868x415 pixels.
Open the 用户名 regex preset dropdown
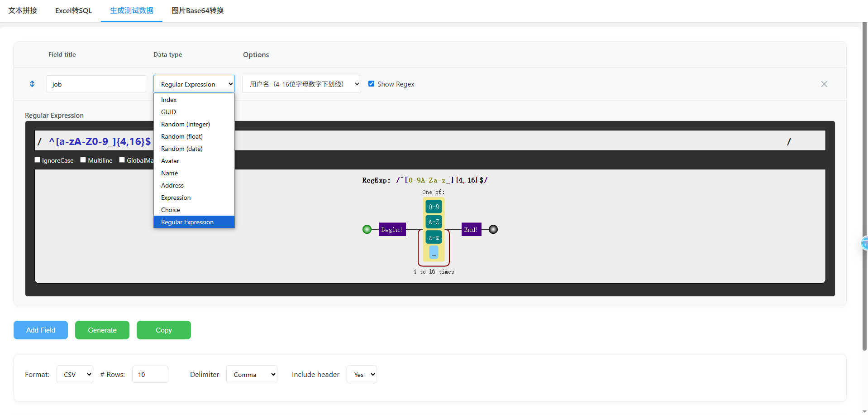(301, 84)
